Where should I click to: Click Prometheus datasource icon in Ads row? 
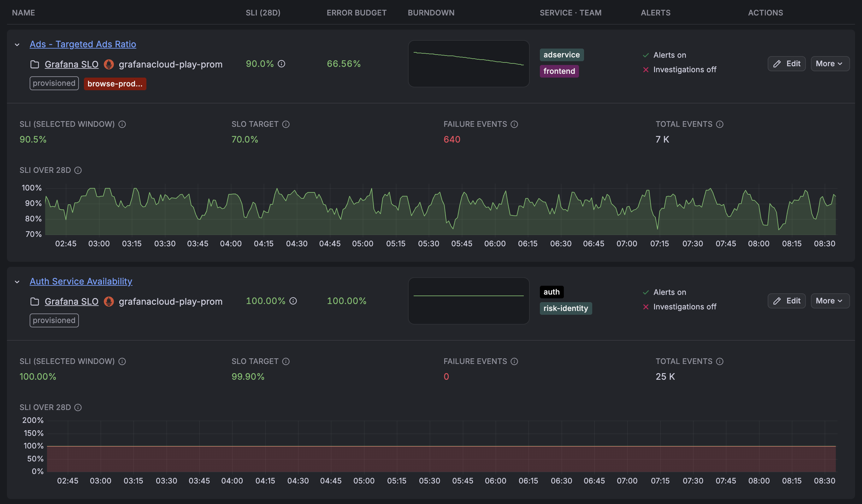click(x=109, y=64)
